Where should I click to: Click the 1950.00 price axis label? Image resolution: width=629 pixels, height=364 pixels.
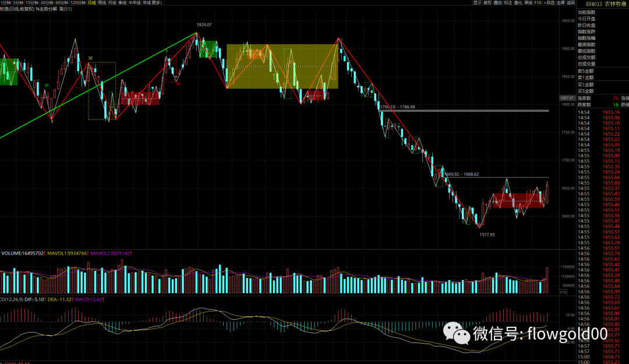(x=568, y=21)
